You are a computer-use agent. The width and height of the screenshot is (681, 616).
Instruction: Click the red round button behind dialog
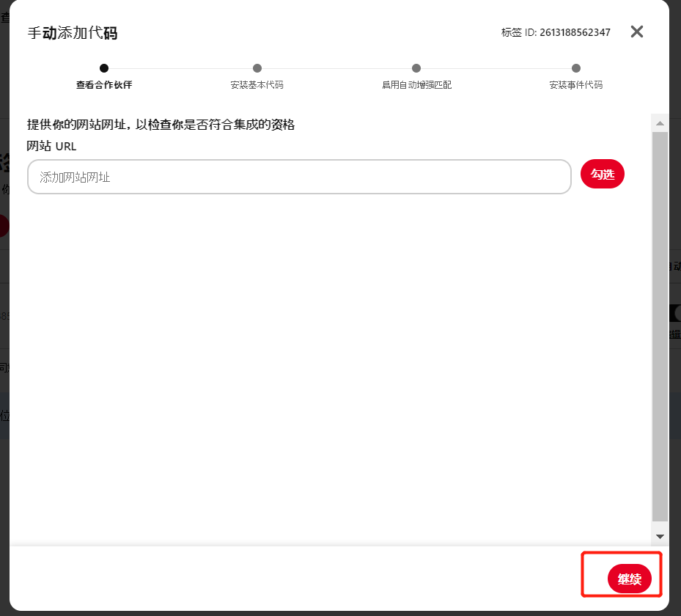[4, 225]
